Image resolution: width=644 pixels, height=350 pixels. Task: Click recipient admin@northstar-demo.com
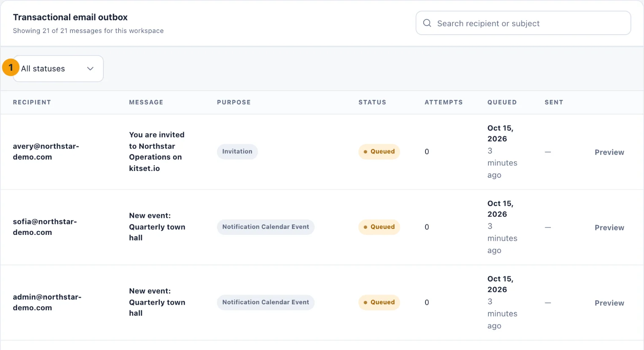[x=47, y=302]
